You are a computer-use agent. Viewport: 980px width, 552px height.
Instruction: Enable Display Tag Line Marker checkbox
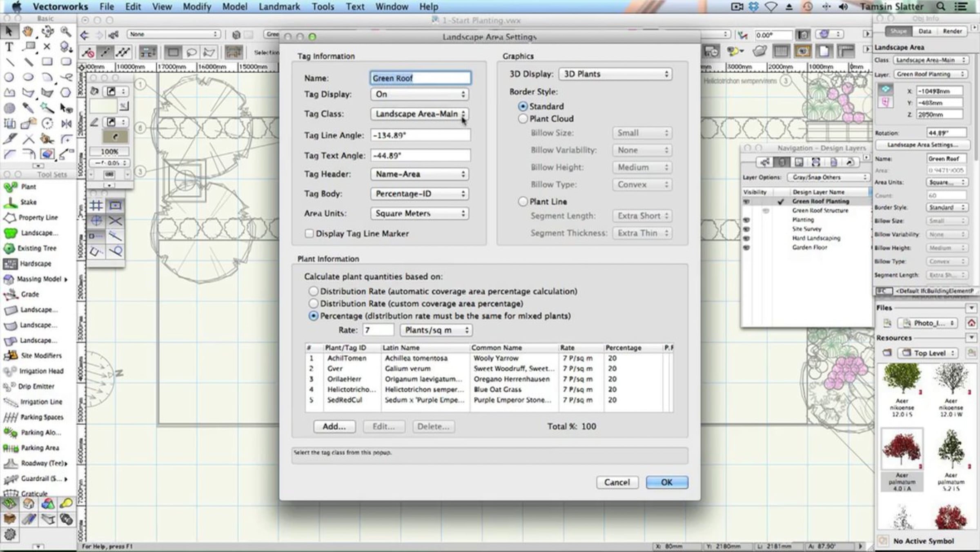(309, 234)
